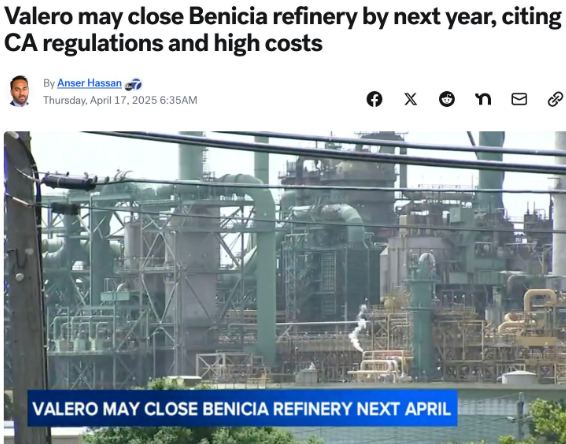Viewport: 566px width, 444px height.
Task: Share the article on X
Action: (410, 99)
